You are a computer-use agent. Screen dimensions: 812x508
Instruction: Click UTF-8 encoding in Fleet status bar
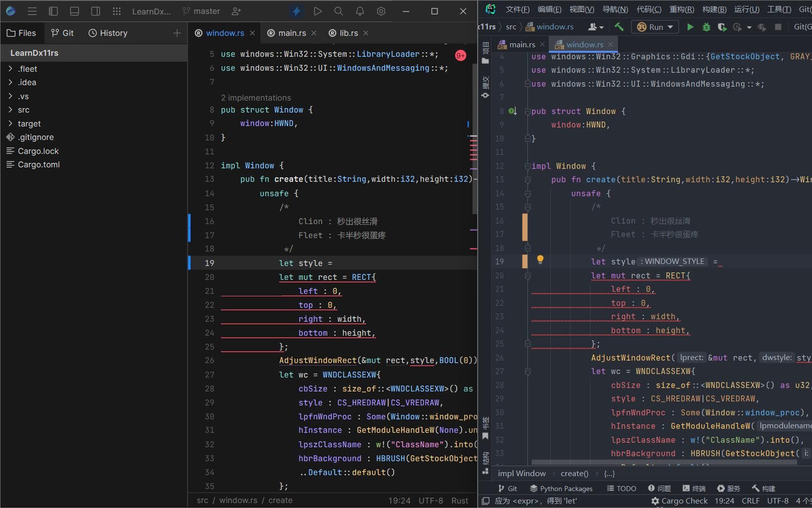pyautogui.click(x=432, y=501)
